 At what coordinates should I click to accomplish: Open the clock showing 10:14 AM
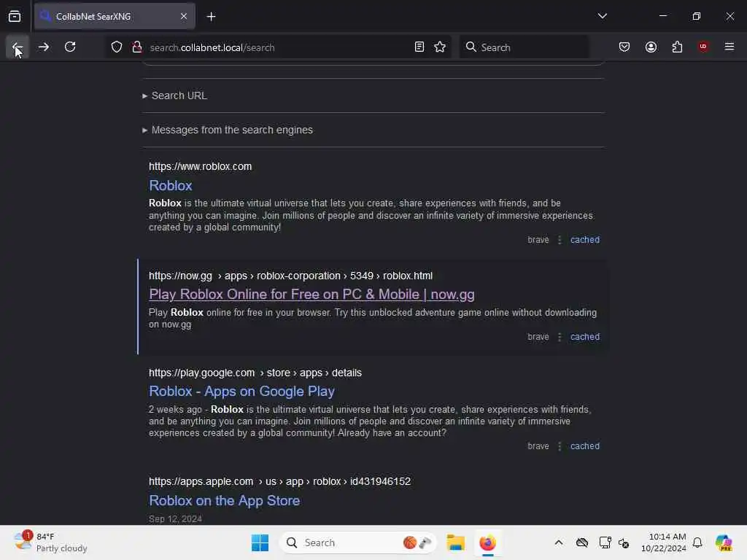pos(663,542)
